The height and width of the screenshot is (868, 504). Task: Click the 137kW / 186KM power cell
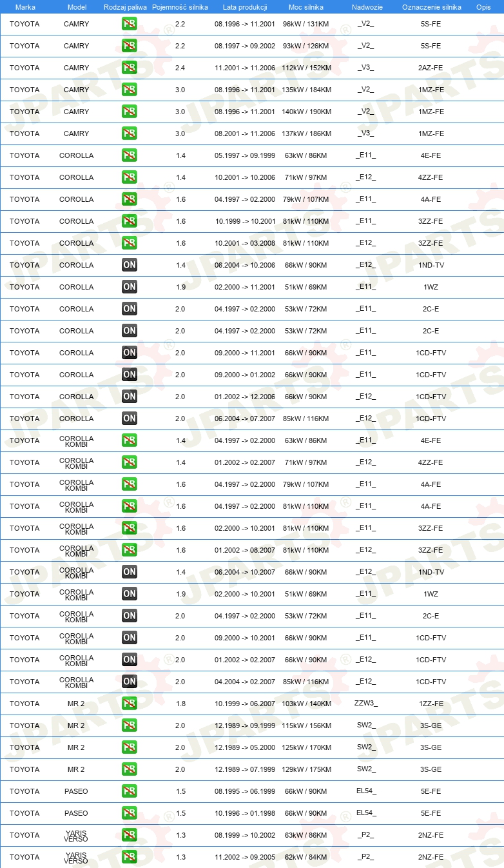(306, 133)
